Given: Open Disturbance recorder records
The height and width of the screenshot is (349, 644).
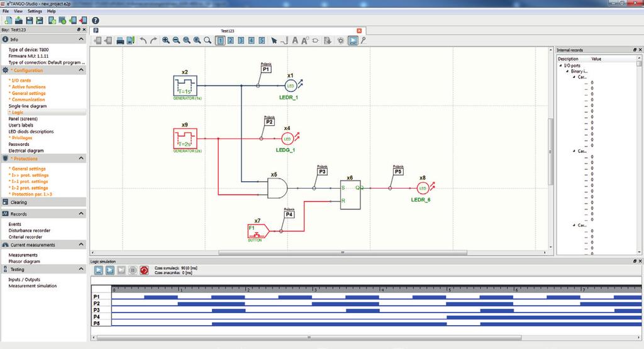Looking at the screenshot, I should (x=30, y=230).
